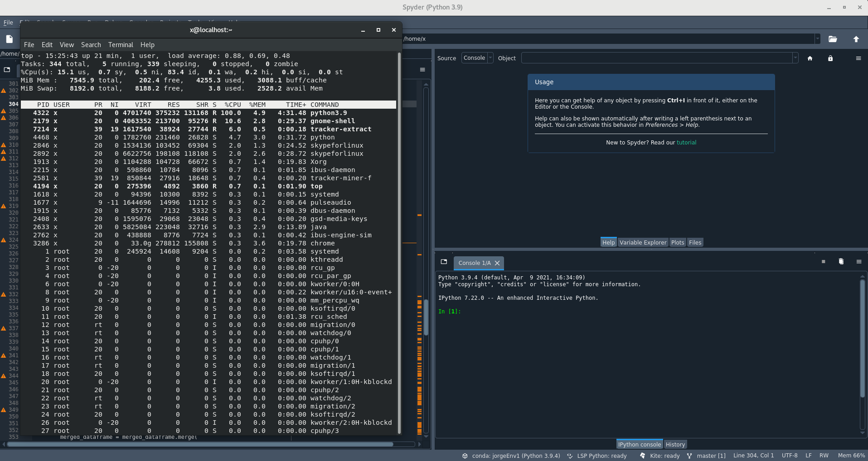
Task: Click the new file icon in Spyder's toolbar
Action: point(9,39)
